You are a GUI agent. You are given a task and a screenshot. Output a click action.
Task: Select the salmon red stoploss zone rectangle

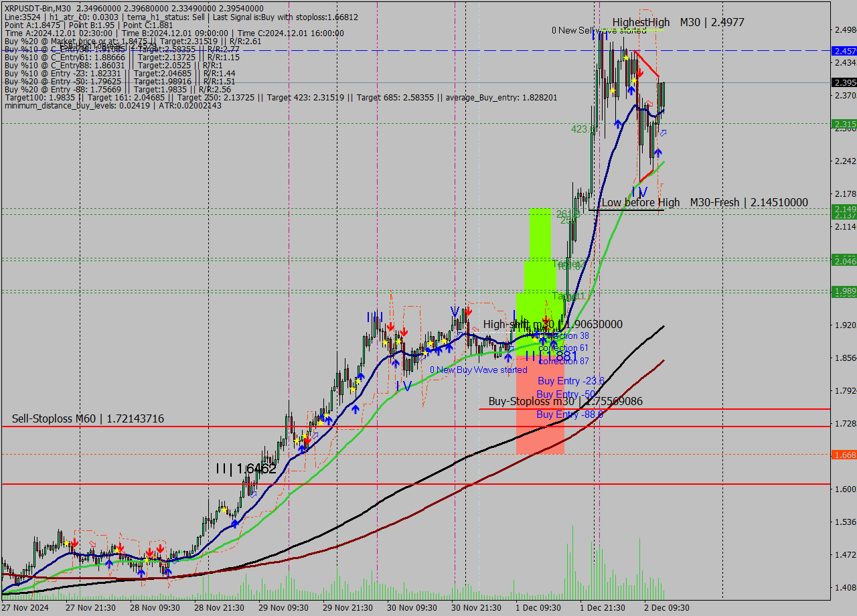[540, 404]
